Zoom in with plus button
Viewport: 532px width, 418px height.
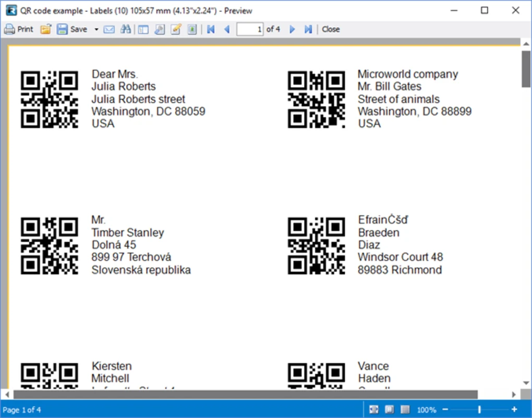pyautogui.click(x=514, y=410)
